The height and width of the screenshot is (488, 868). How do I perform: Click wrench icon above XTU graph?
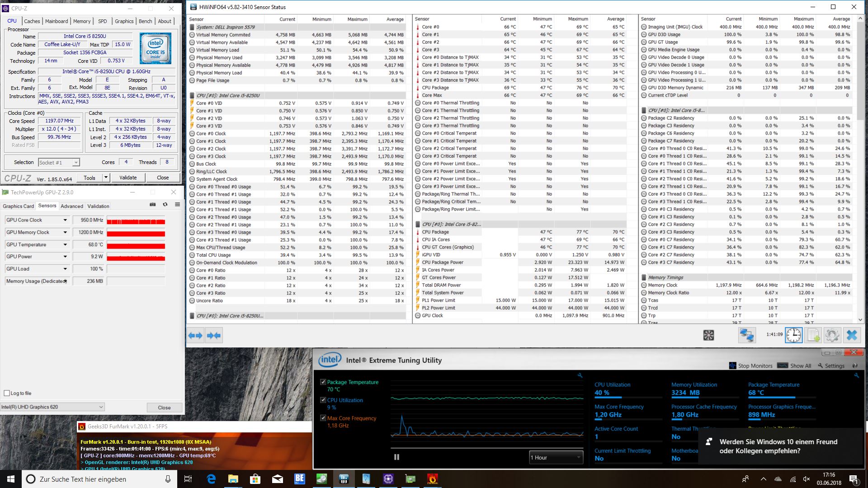coord(580,375)
